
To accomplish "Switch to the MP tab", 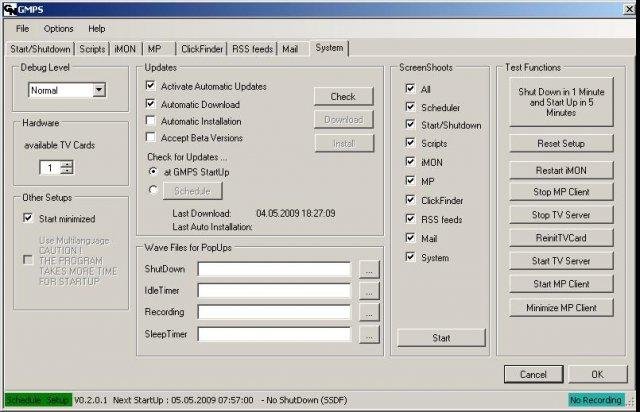I will coord(159,49).
